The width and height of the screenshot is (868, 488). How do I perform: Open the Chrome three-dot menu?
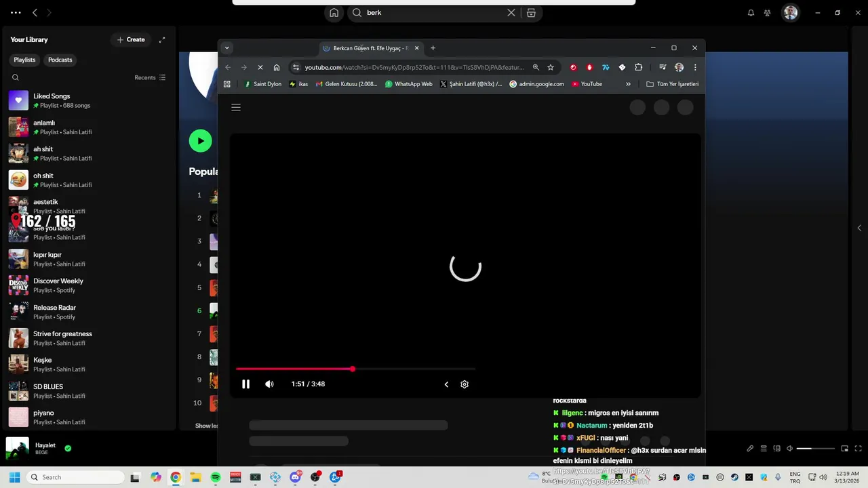tap(695, 67)
